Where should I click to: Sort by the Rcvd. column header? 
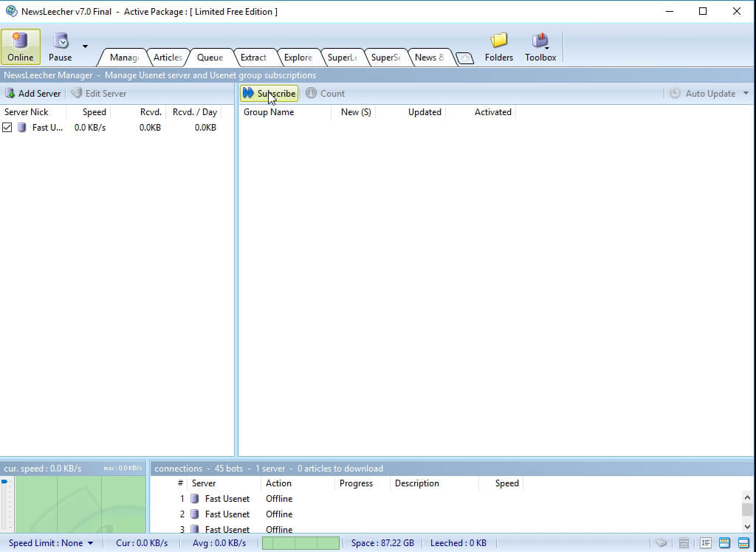pyautogui.click(x=138, y=112)
